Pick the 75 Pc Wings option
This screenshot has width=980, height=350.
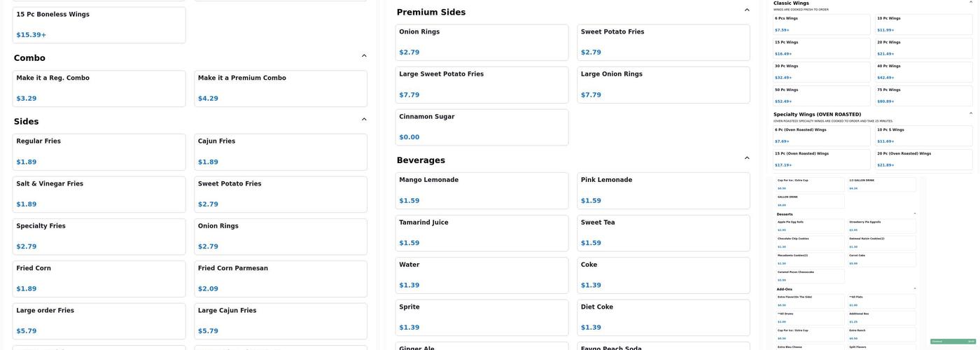(923, 95)
